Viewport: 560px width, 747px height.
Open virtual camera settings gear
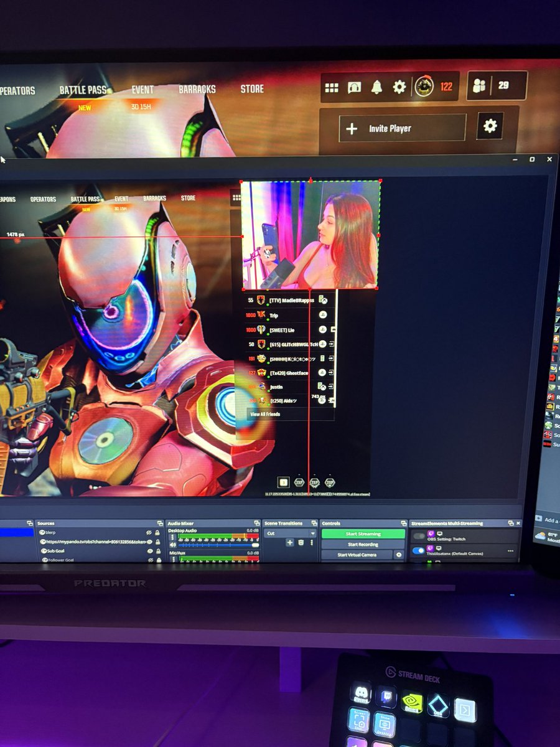(399, 555)
